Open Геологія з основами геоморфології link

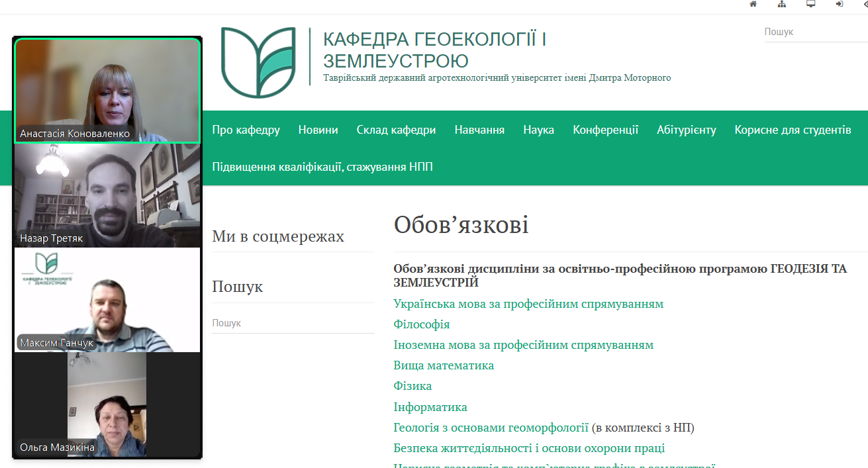pyautogui.click(x=491, y=428)
